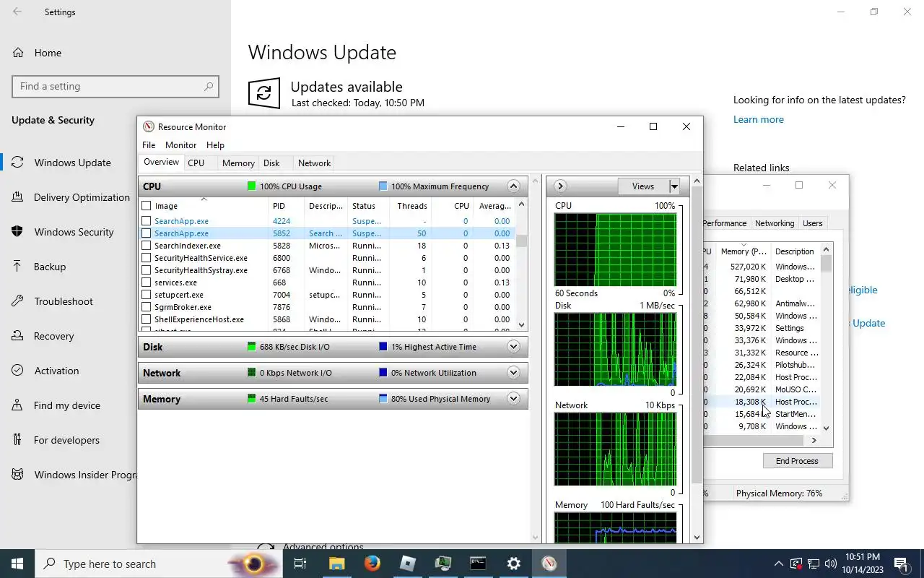
Task: Sort processes by Threads column
Action: pyautogui.click(x=411, y=206)
